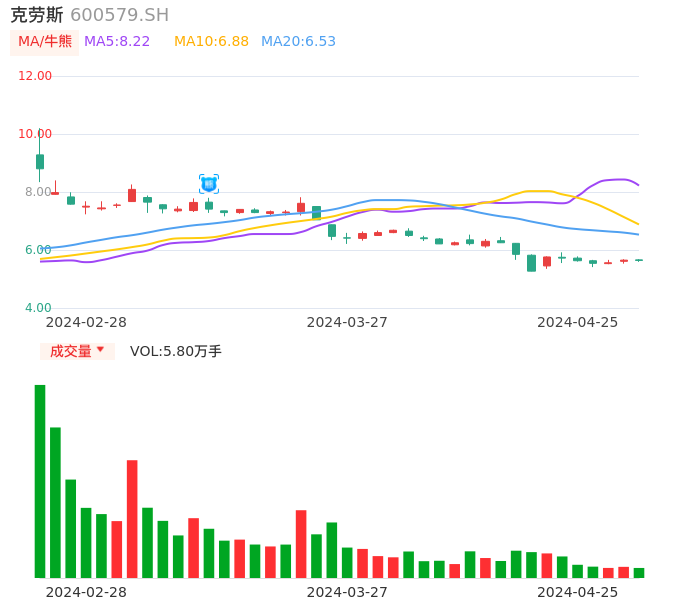Select 2024-04-25 date on the price chart
This screenshot has height=606, width=686.
tap(577, 322)
